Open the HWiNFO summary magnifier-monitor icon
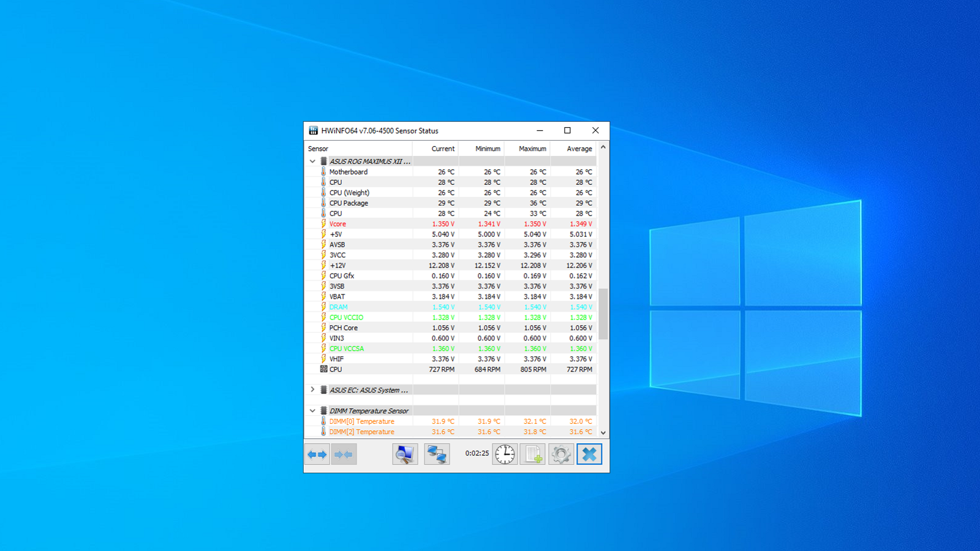Image resolution: width=980 pixels, height=551 pixels. point(405,454)
